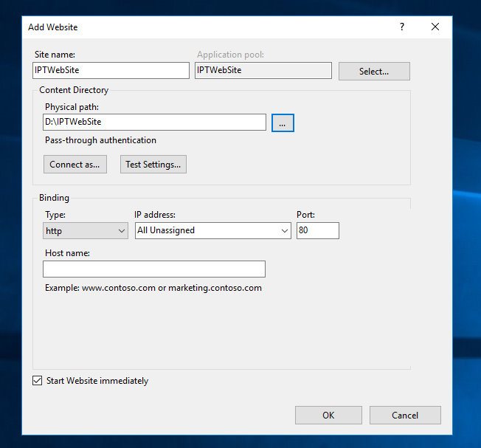Close the Add Website dialog
This screenshot has height=448, width=481.
(435, 27)
